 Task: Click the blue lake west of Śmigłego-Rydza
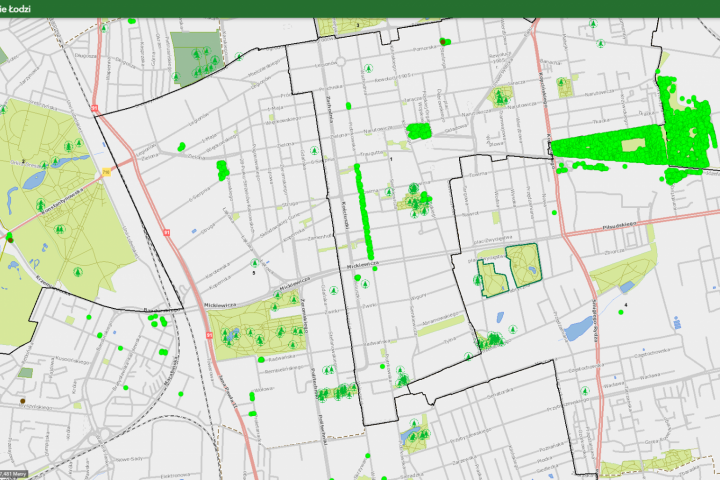point(579,328)
